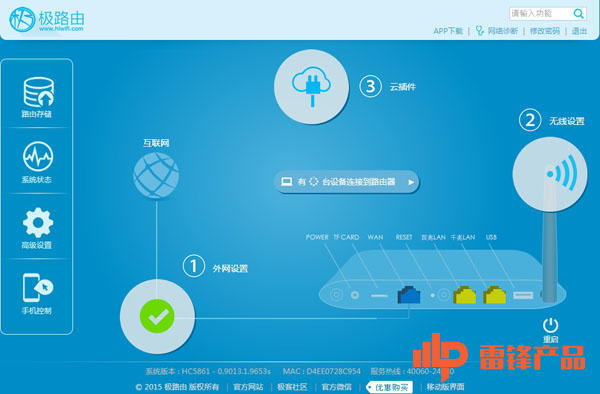
Task: Open 高级设置 advanced settings gear
Action: tap(38, 223)
